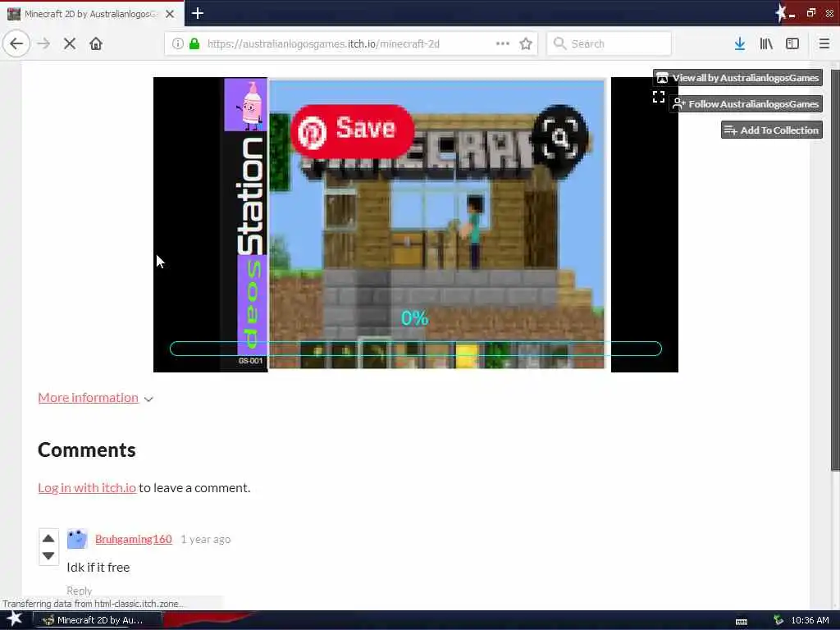The width and height of the screenshot is (840, 630).
Task: Close the Minecraft 2D browser tab
Action: click(170, 14)
